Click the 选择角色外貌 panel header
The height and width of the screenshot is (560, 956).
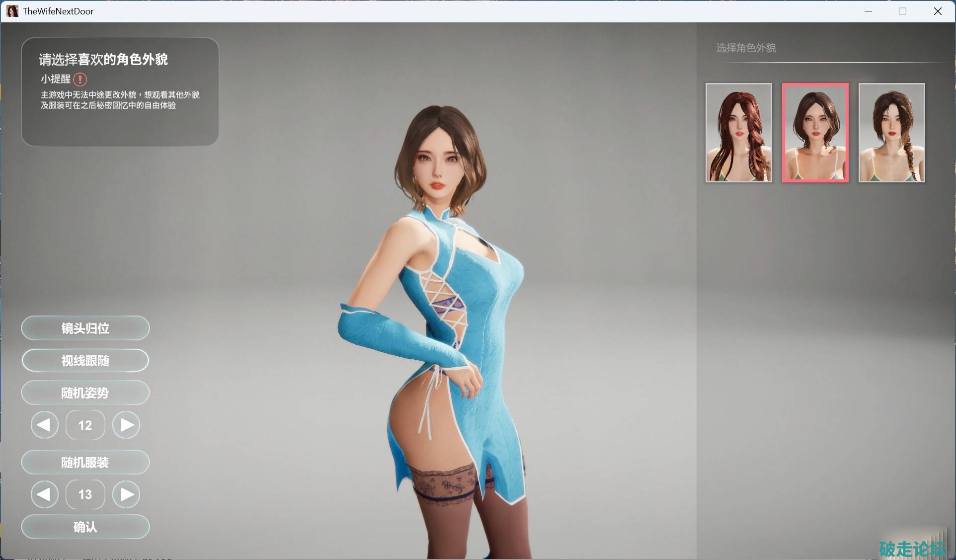pos(746,48)
